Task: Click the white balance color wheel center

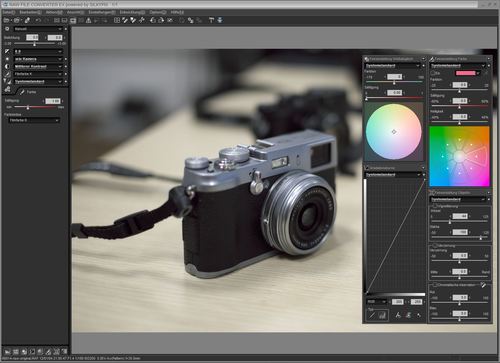Action: (394, 132)
